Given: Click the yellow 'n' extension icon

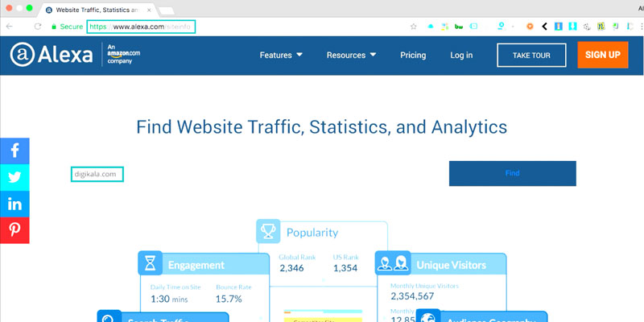Looking at the screenshot, I should 601,27.
